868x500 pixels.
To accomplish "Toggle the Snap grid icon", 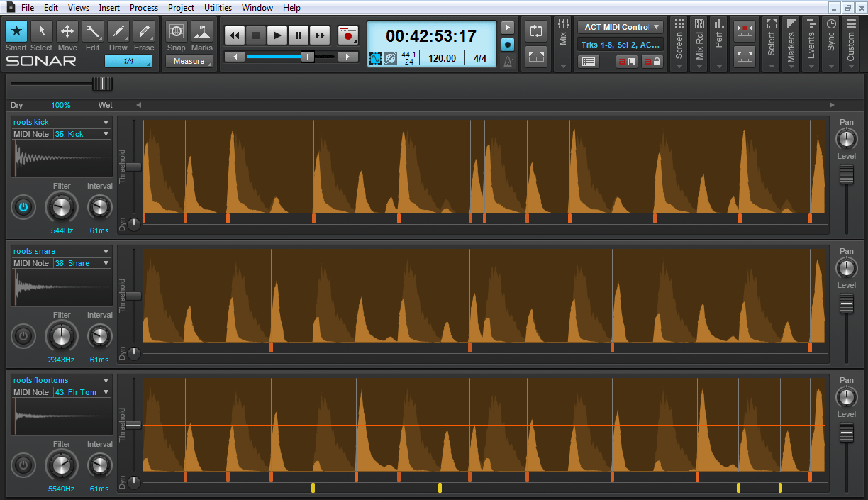I will coord(177,31).
